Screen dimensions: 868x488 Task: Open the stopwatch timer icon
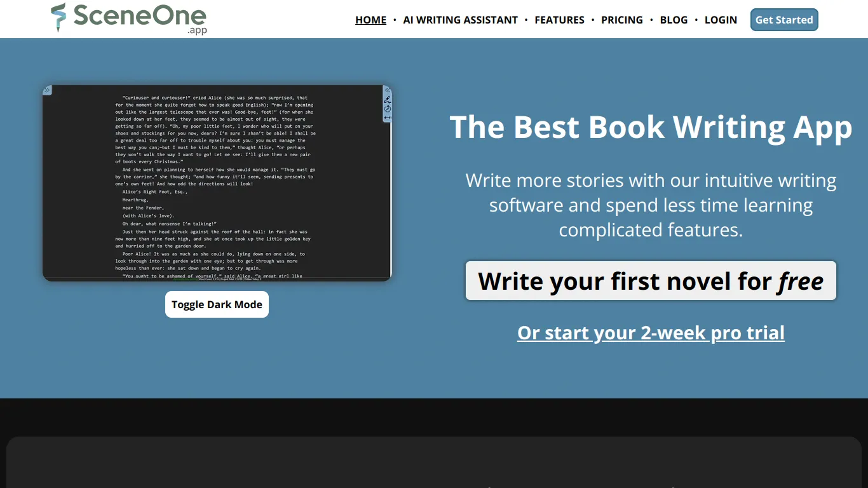(388, 109)
